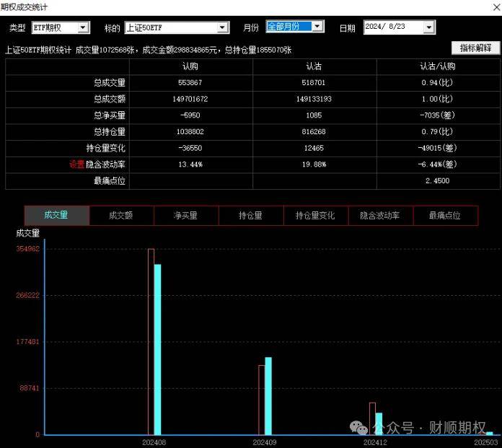Open the 持仓量变化 tab
This screenshot has width=502, height=448.
(316, 215)
